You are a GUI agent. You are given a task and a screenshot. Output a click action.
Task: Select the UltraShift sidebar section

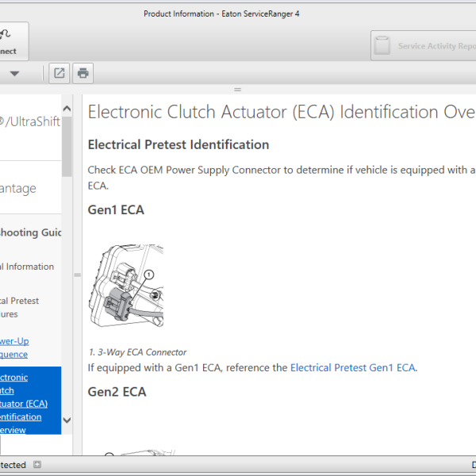30,121
